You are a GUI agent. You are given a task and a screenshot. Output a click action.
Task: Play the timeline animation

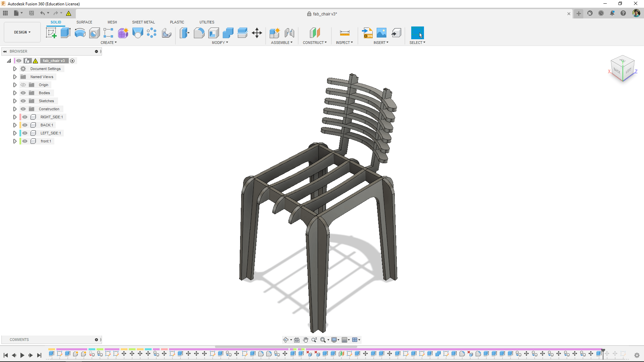pyautogui.click(x=22, y=355)
